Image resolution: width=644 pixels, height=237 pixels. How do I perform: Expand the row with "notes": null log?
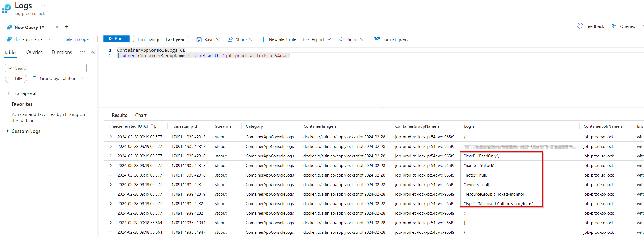tap(111, 175)
